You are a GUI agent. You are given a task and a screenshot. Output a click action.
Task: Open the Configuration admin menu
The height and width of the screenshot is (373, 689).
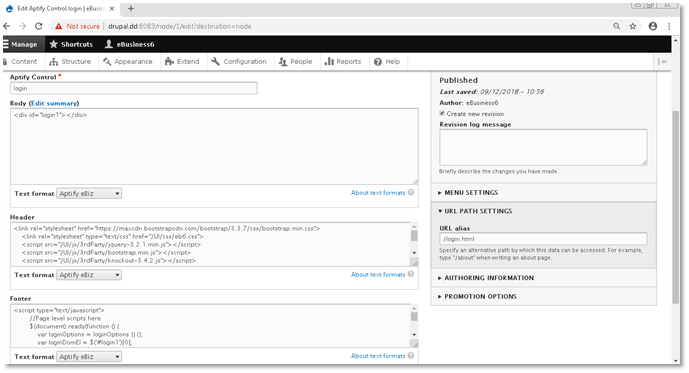pos(239,62)
